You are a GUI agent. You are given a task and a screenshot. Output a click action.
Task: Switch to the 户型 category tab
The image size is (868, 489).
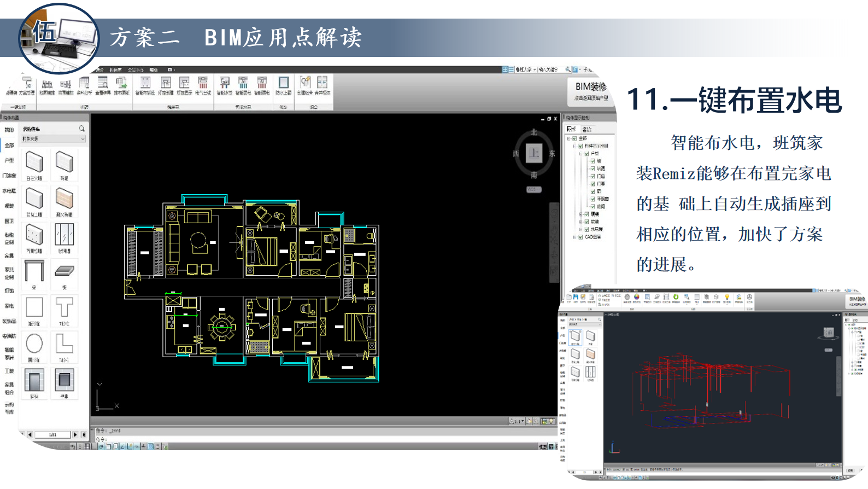9,160
